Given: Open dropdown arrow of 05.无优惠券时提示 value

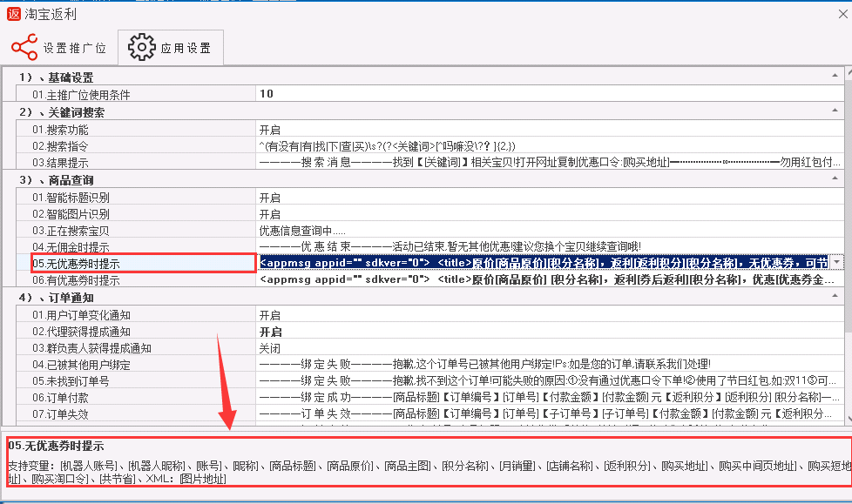Looking at the screenshot, I should 836,262.
